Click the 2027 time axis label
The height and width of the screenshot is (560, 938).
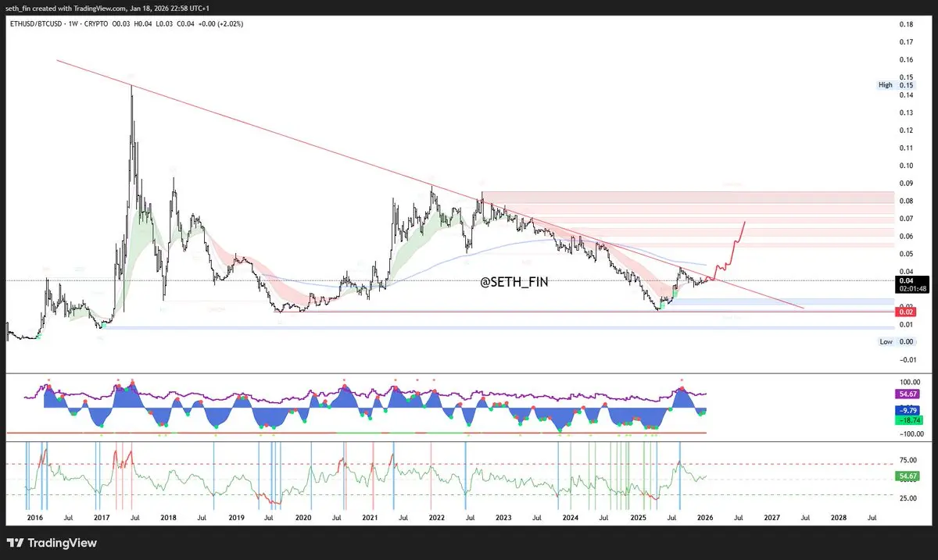772,518
